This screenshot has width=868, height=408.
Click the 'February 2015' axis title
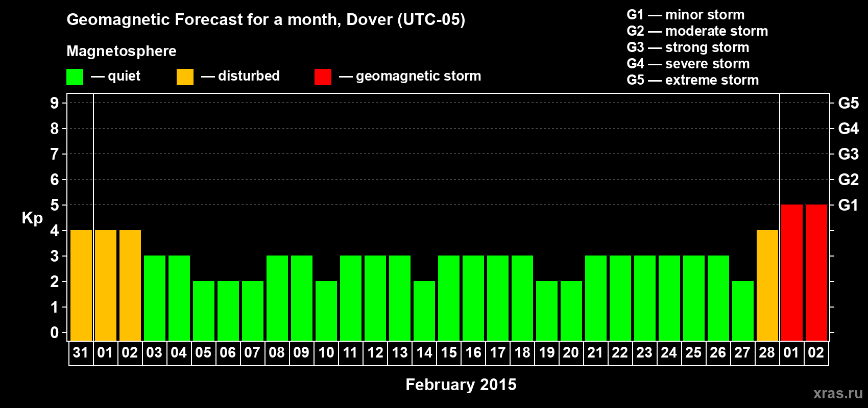coord(461,385)
